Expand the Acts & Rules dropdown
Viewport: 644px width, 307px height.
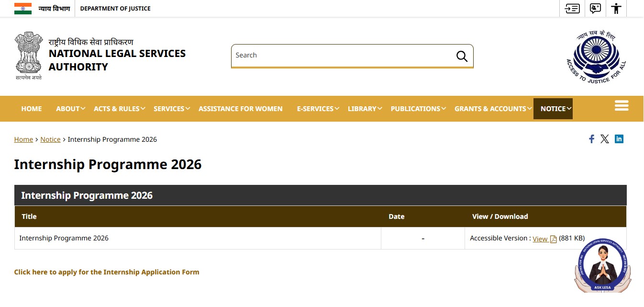(x=120, y=109)
